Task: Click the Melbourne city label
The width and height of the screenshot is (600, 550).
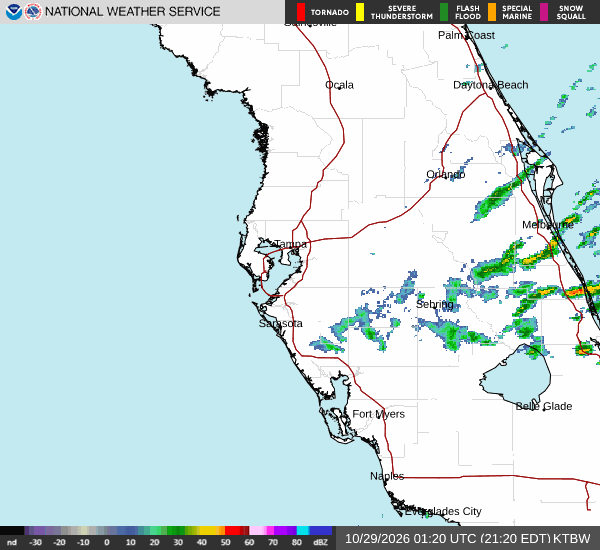Action: (548, 225)
